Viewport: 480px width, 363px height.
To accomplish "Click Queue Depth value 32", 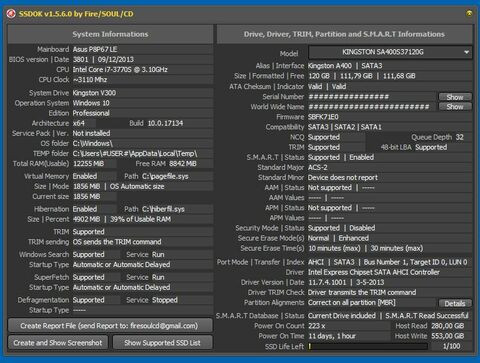I will pyautogui.click(x=460, y=137).
